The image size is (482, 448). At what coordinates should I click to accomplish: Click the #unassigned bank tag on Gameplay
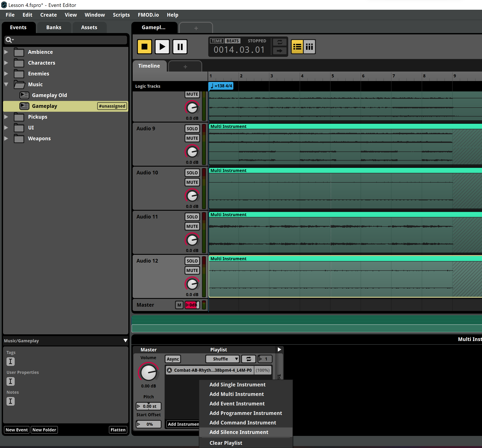(112, 106)
